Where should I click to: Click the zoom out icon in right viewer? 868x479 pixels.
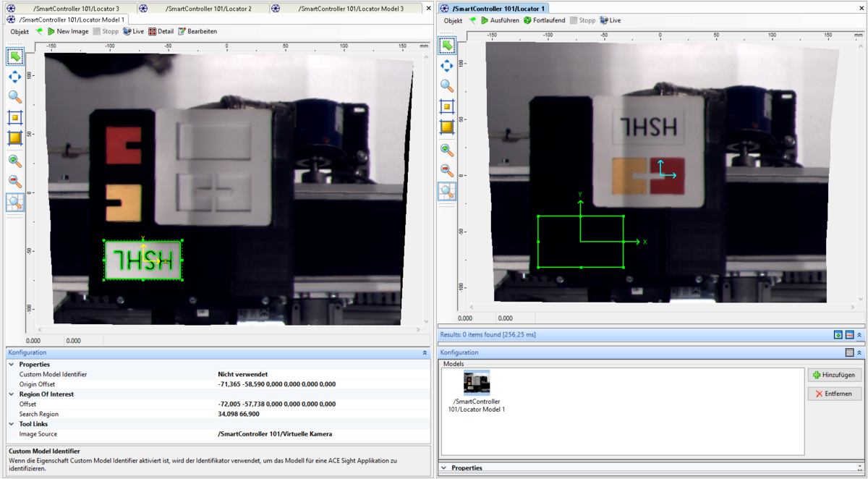click(447, 171)
